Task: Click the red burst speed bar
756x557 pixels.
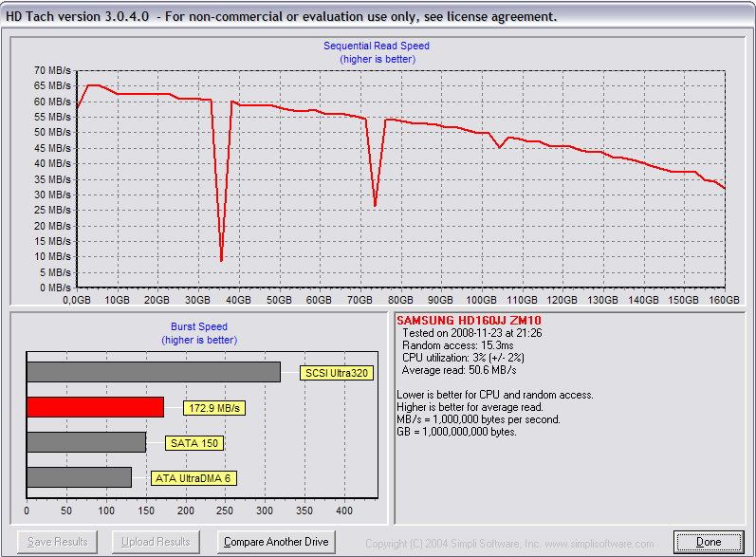Action: (x=96, y=407)
